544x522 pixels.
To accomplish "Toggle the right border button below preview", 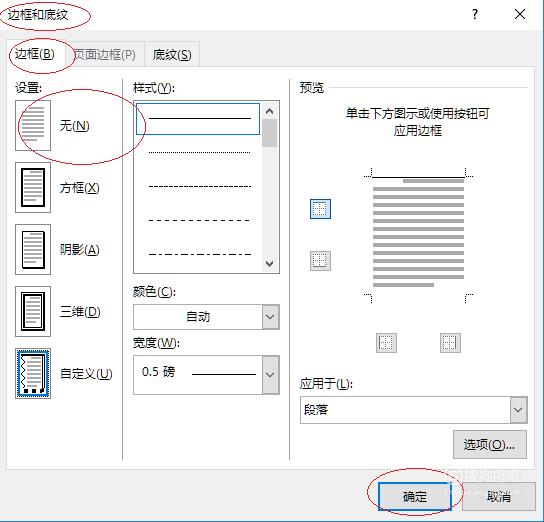I will point(450,343).
